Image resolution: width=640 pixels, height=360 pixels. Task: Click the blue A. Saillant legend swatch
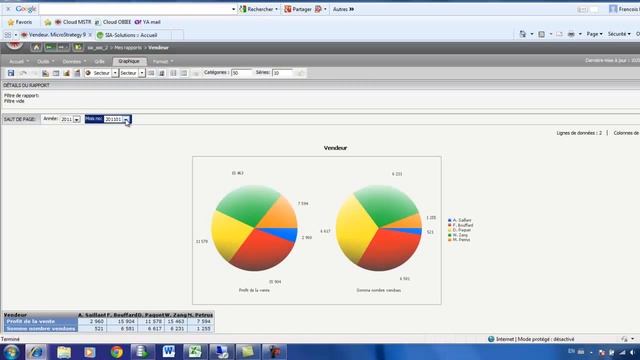[450, 220]
